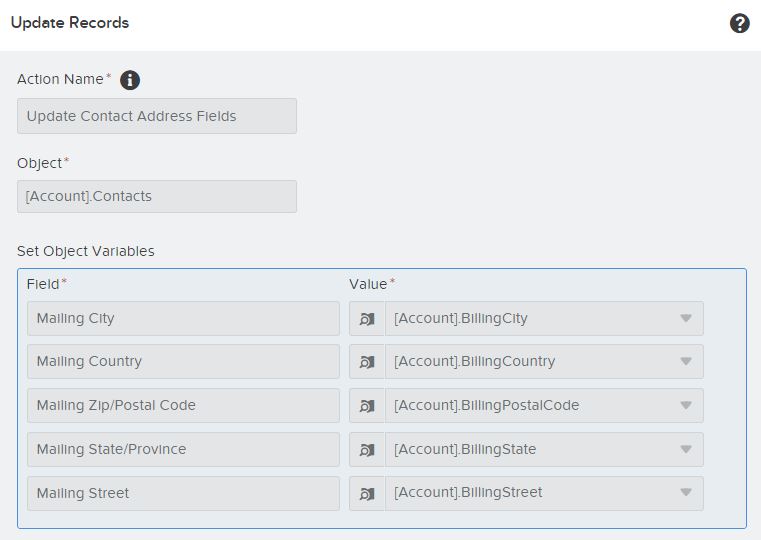The width and height of the screenshot is (761, 540).
Task: Click value type icon for Mailing Zip/Postal Code
Action: (x=367, y=406)
